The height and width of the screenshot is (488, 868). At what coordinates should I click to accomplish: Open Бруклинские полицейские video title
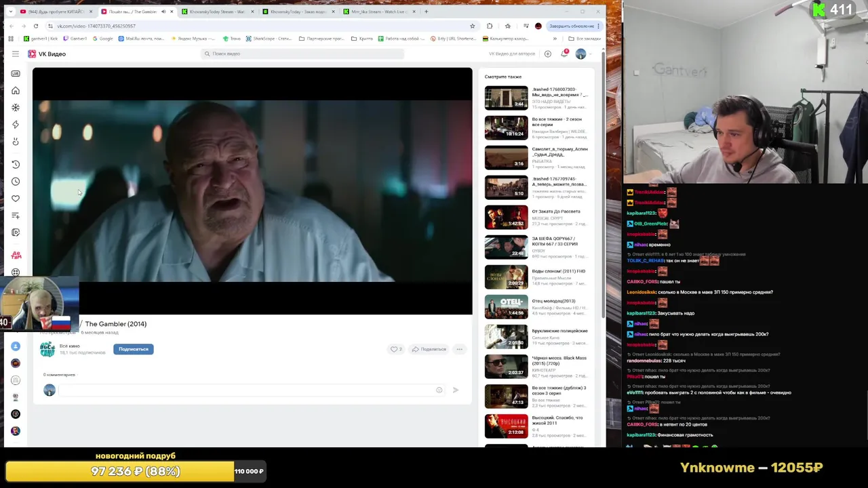tap(559, 331)
